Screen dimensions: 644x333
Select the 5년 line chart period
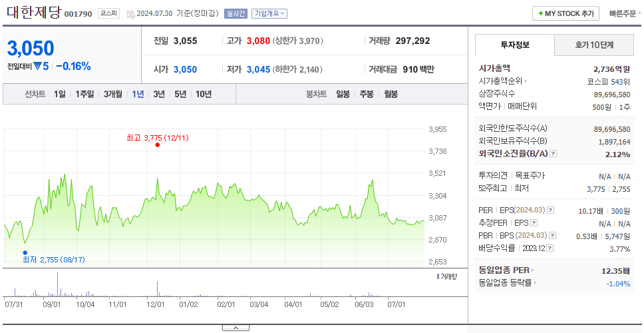(180, 94)
